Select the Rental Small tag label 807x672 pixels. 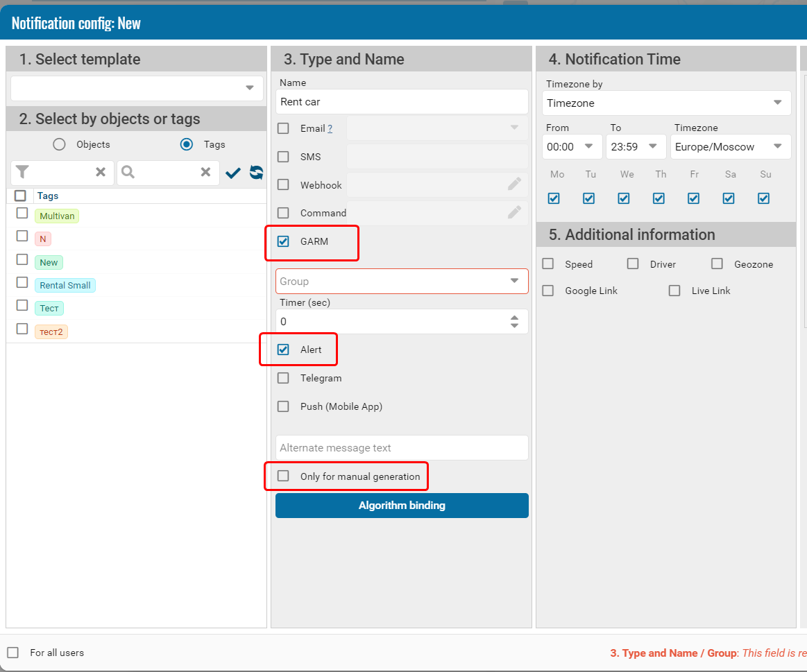coord(65,285)
